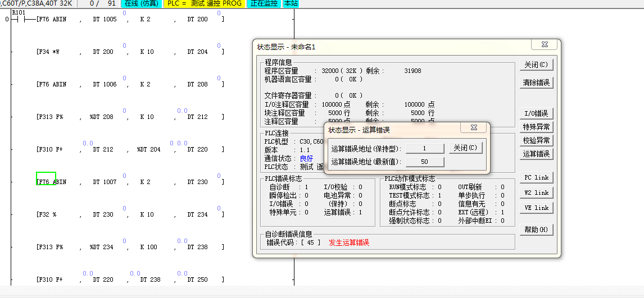
Task: Click the 运算错误 button in the side column
Action: [537, 154]
